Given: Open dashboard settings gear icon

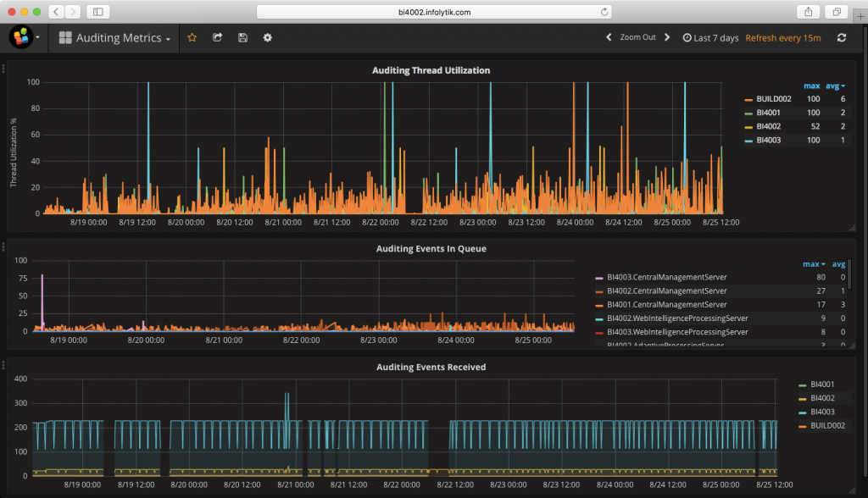Looking at the screenshot, I should pos(268,38).
